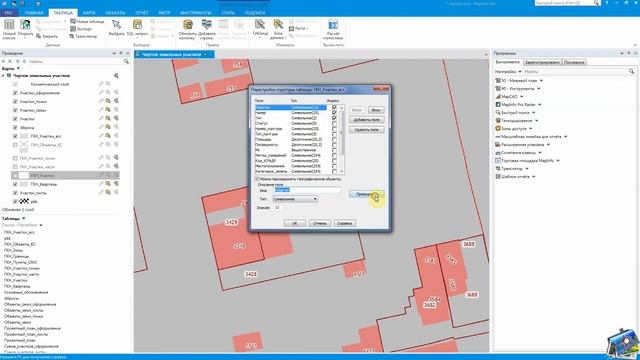This screenshot has height=360, width=640.
Task: Click map-level layer icon beside Чертеж земельных участков
Action: 116,76
